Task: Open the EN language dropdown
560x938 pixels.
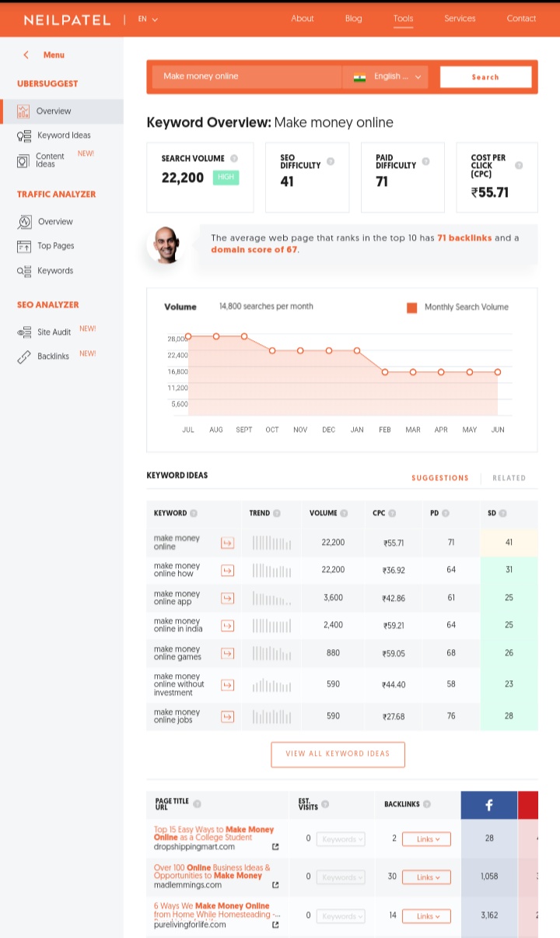Action: pyautogui.click(x=148, y=19)
